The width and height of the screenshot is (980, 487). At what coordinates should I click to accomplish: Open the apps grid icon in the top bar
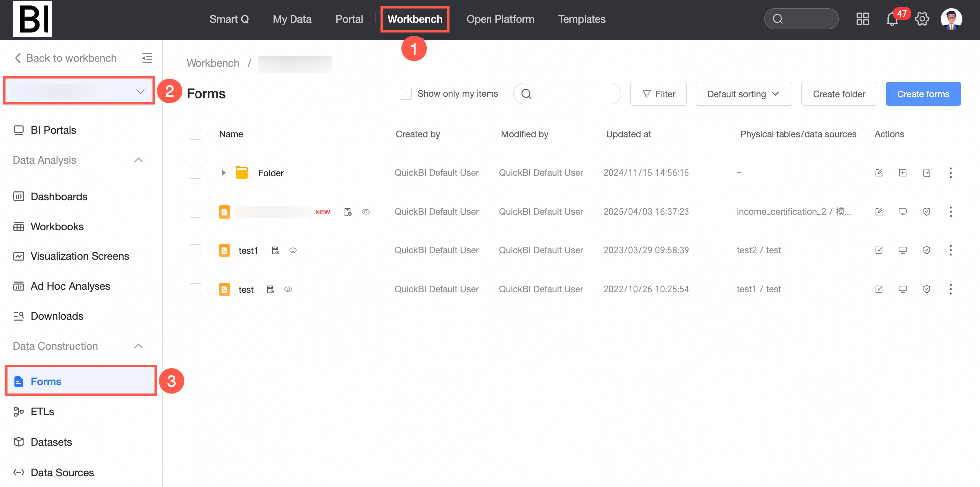coord(862,19)
